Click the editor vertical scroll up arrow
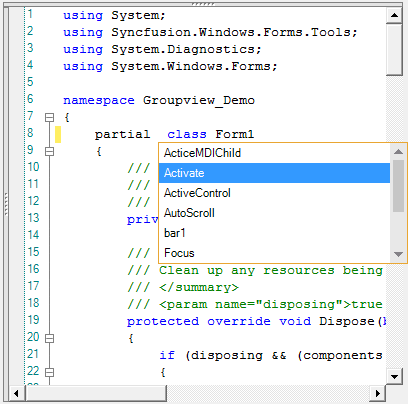Screen dimensions: 408x404 (x=394, y=15)
